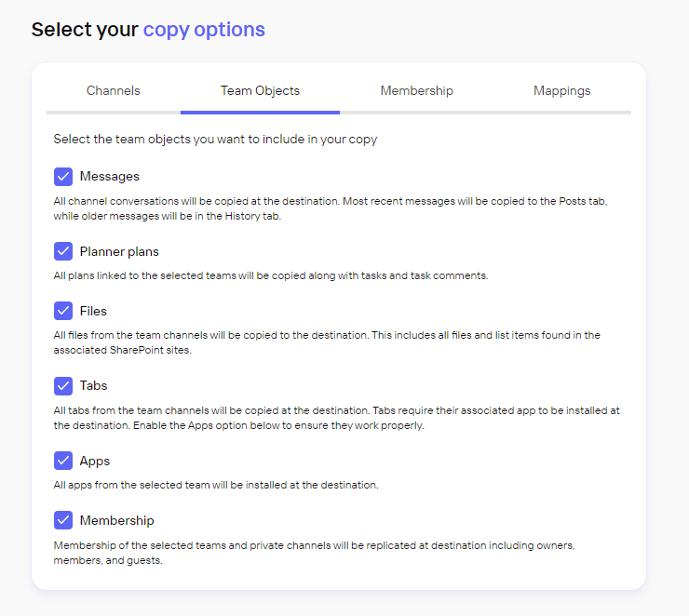Click the Tabs option label
Screen dimensions: 689x616
(x=93, y=385)
